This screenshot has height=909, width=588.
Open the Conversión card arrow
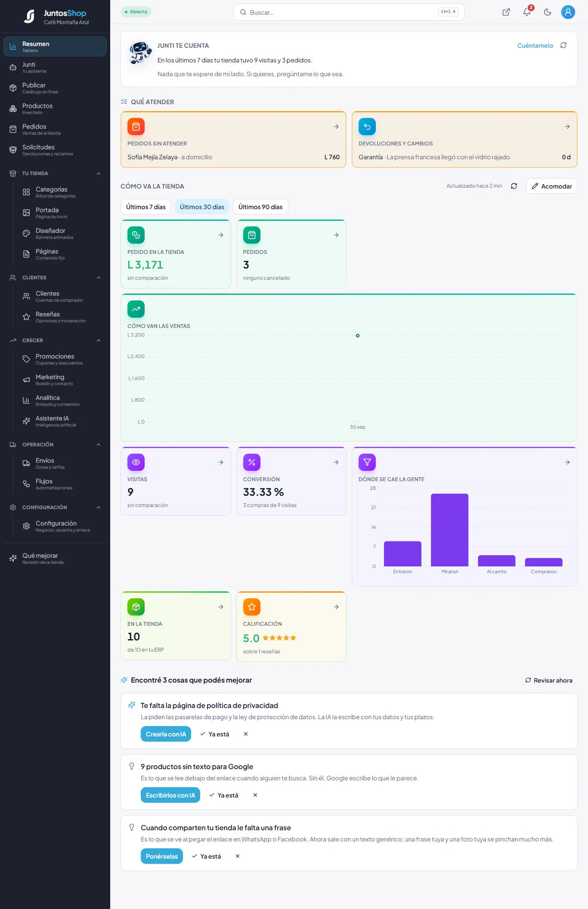[x=336, y=462]
